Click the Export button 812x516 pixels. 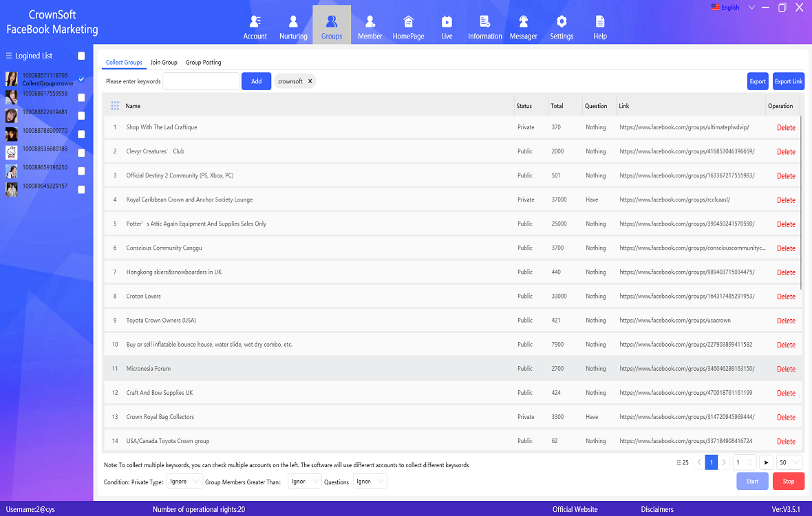coord(758,81)
